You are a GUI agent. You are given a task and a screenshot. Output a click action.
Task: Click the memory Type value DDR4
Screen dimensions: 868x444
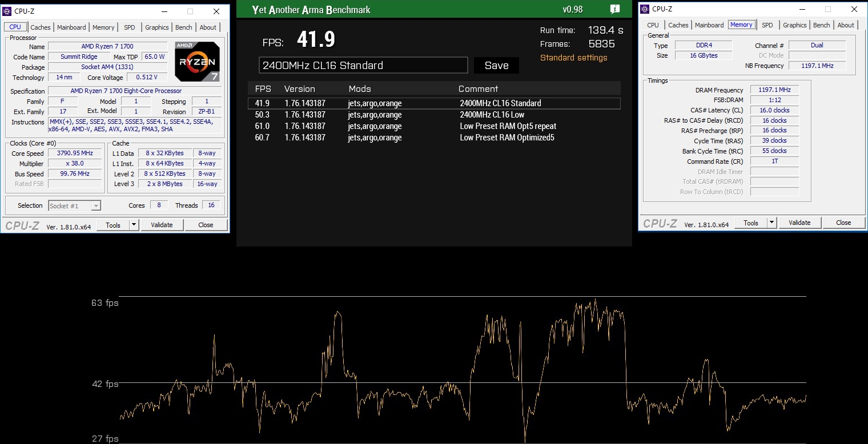[x=704, y=45]
